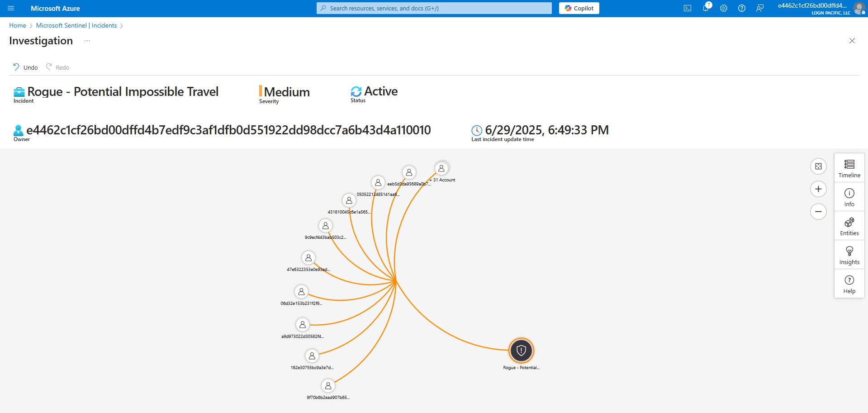
Task: Go to Microsoft Sentinel | Incidents breadcrumb
Action: (76, 25)
